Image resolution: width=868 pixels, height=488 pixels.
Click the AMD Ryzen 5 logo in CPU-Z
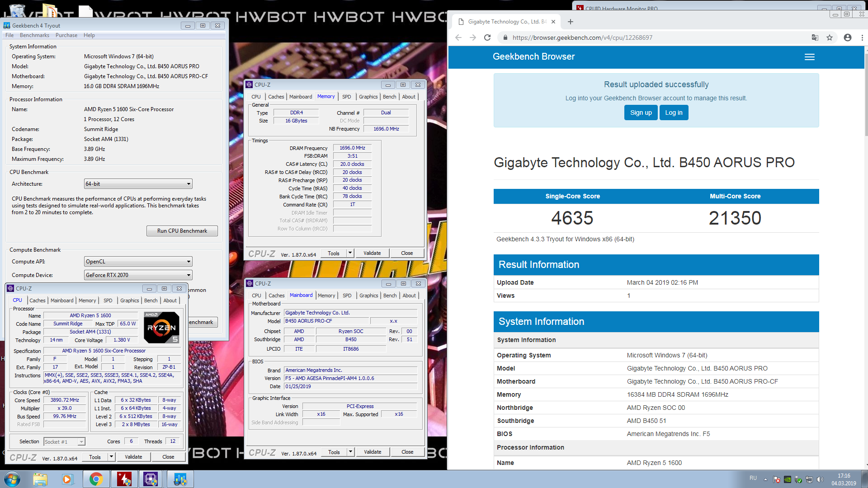coord(162,328)
